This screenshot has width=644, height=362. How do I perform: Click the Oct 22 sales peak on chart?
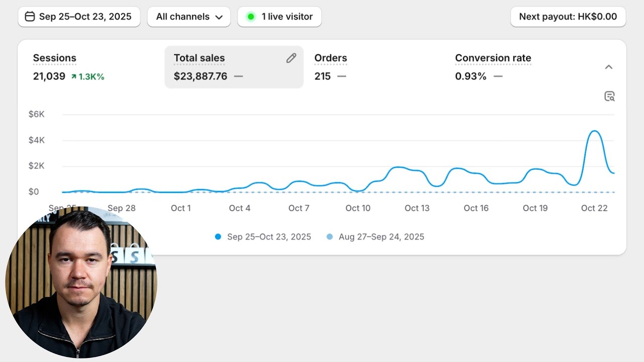click(595, 131)
